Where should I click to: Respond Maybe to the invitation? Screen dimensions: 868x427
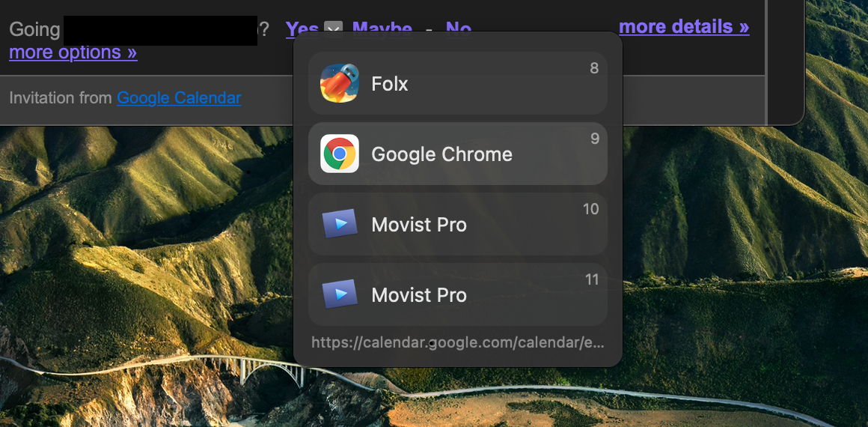tap(382, 28)
